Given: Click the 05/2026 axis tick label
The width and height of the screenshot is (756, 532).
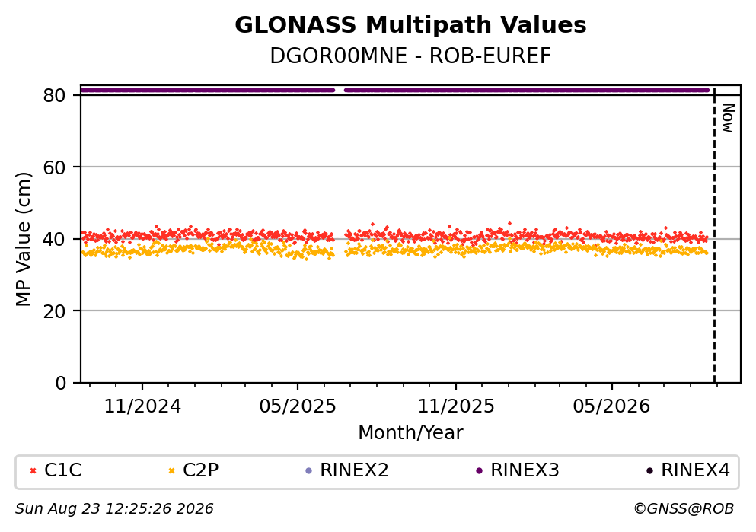Looking at the screenshot, I should [611, 406].
